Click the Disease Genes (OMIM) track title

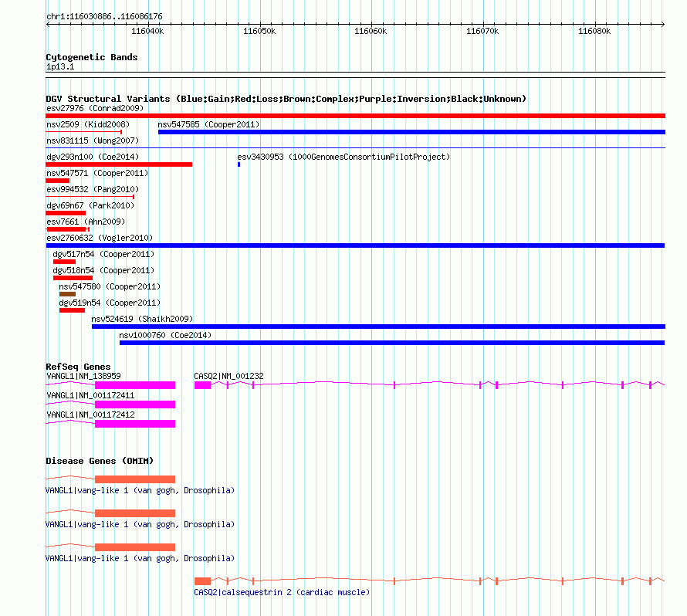(100, 461)
